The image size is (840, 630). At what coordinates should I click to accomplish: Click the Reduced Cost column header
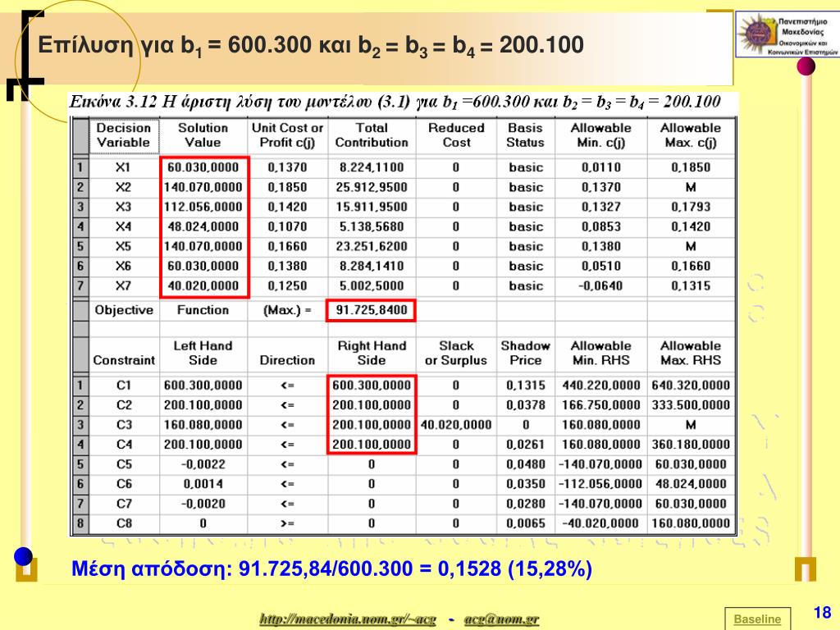(x=456, y=135)
